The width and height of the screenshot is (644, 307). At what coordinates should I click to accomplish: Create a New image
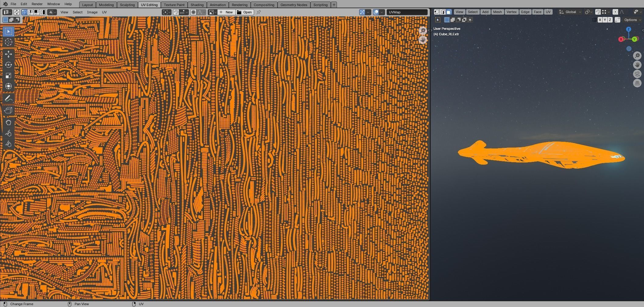tap(226, 12)
